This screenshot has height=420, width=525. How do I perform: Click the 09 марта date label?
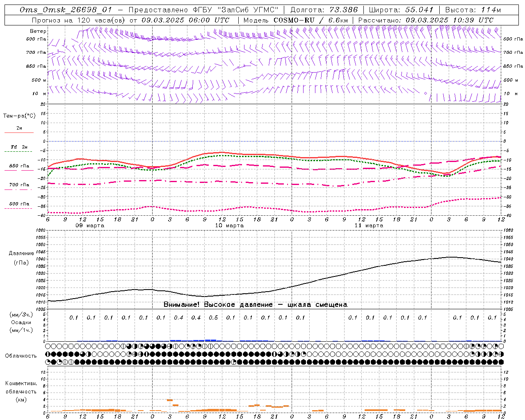pyautogui.click(x=90, y=226)
